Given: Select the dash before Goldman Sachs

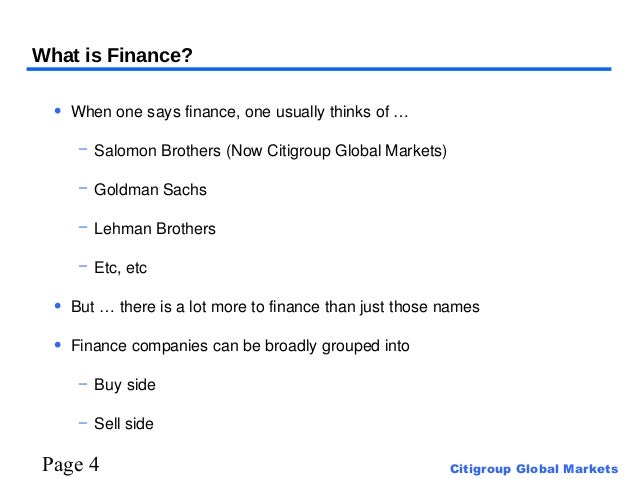Looking at the screenshot, I should tap(83, 188).
